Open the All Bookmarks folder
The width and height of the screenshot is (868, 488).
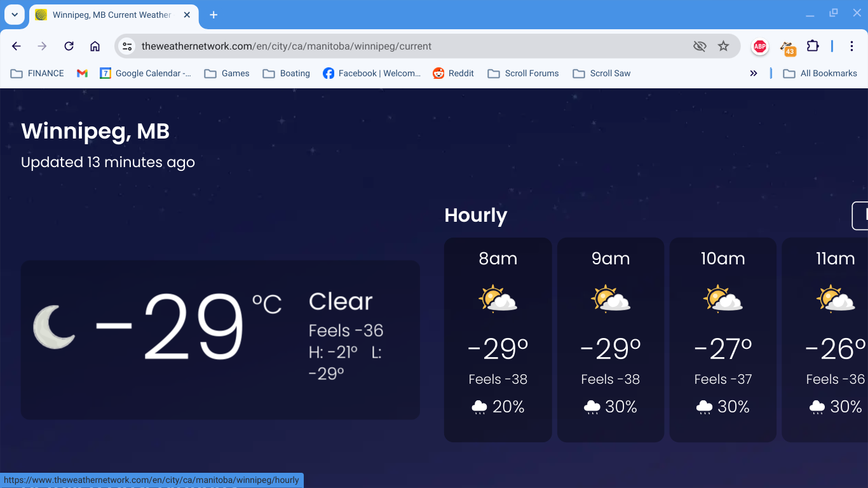[x=820, y=74]
